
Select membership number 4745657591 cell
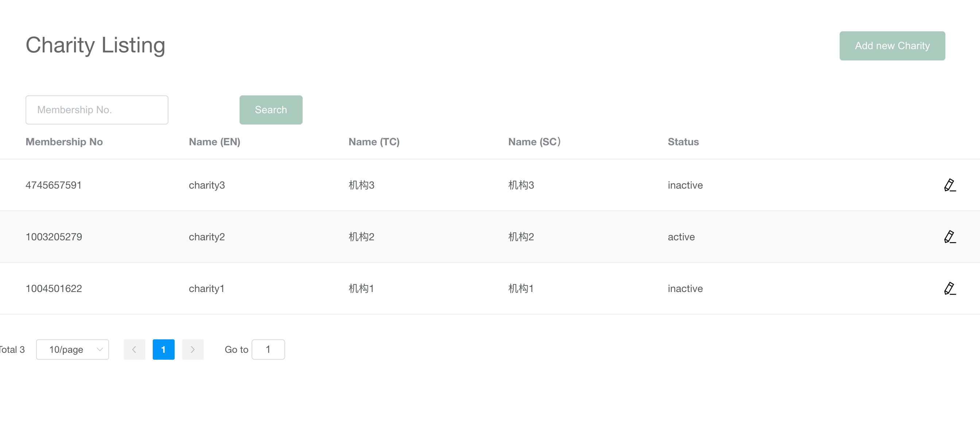(x=54, y=185)
